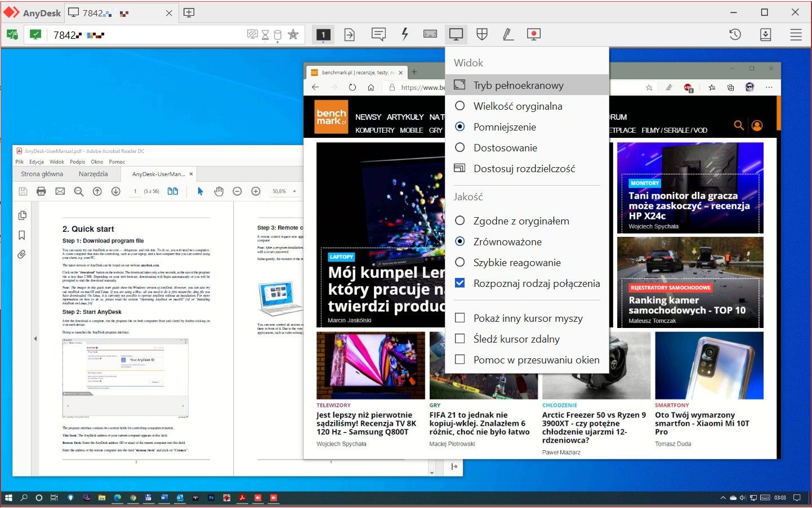Image resolution: width=812 pixels, height=508 pixels.
Task: Show hidden system tray icons chevron
Action: pos(723,498)
